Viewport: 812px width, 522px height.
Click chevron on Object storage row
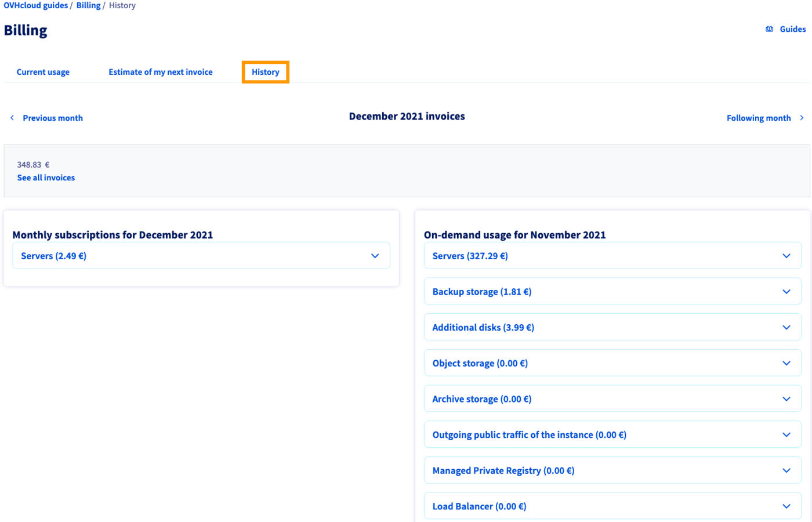point(786,364)
